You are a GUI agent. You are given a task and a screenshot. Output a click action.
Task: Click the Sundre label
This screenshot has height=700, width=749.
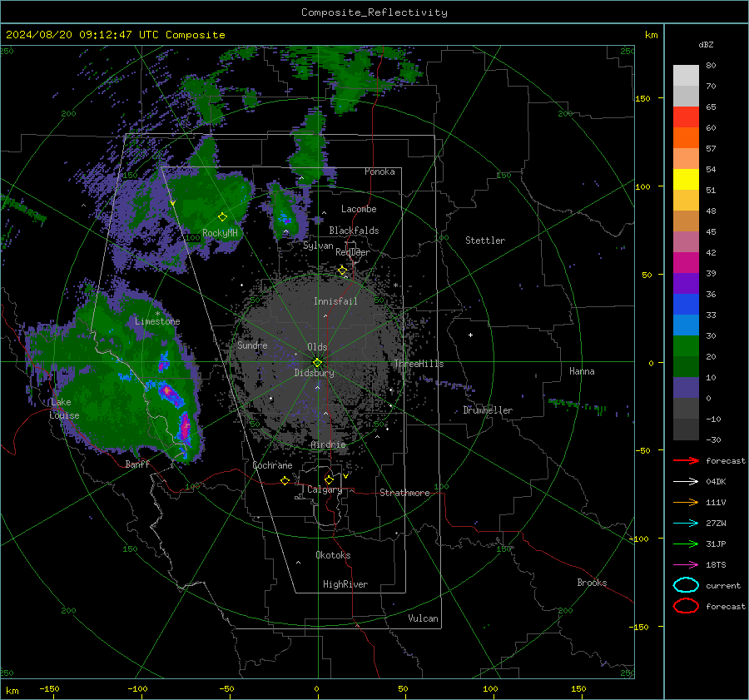click(x=252, y=345)
